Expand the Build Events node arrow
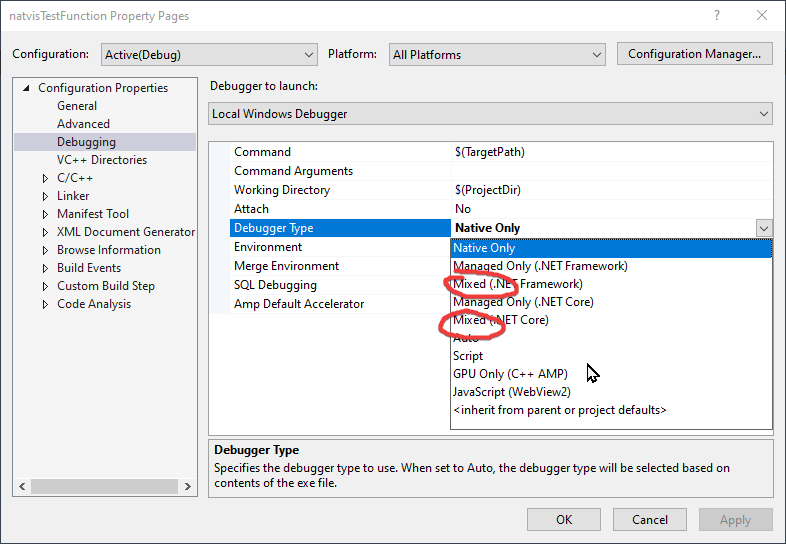The height and width of the screenshot is (544, 786). (45, 268)
